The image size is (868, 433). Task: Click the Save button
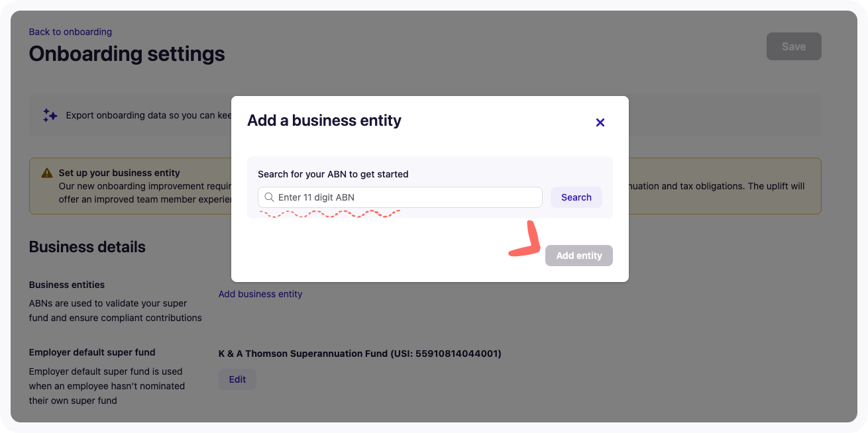[x=793, y=46]
